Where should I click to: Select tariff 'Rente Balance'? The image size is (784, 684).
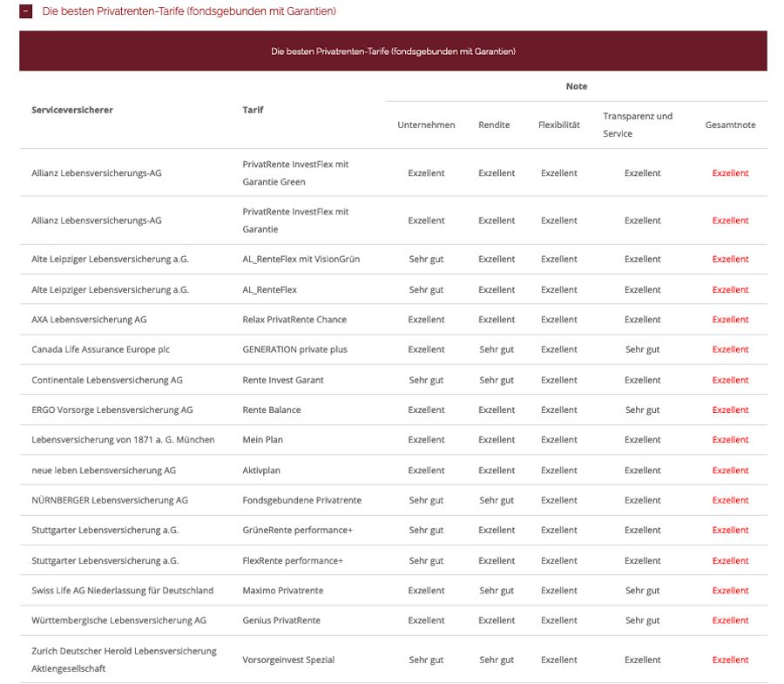click(x=272, y=410)
